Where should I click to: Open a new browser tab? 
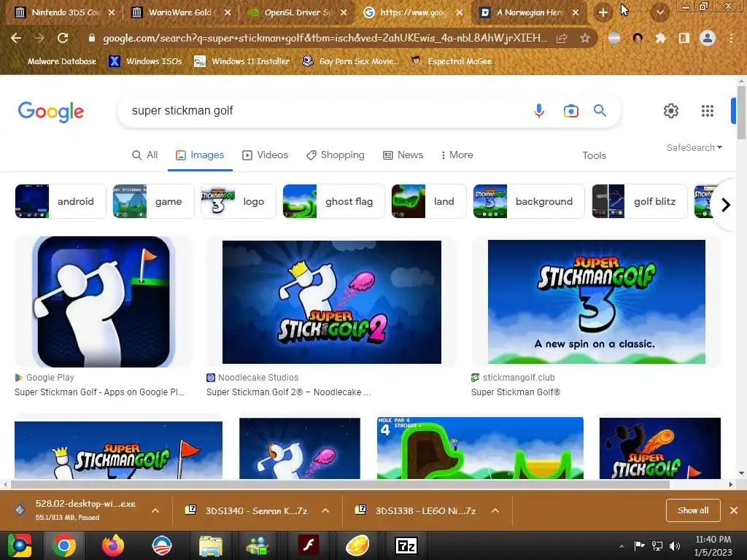click(x=603, y=12)
